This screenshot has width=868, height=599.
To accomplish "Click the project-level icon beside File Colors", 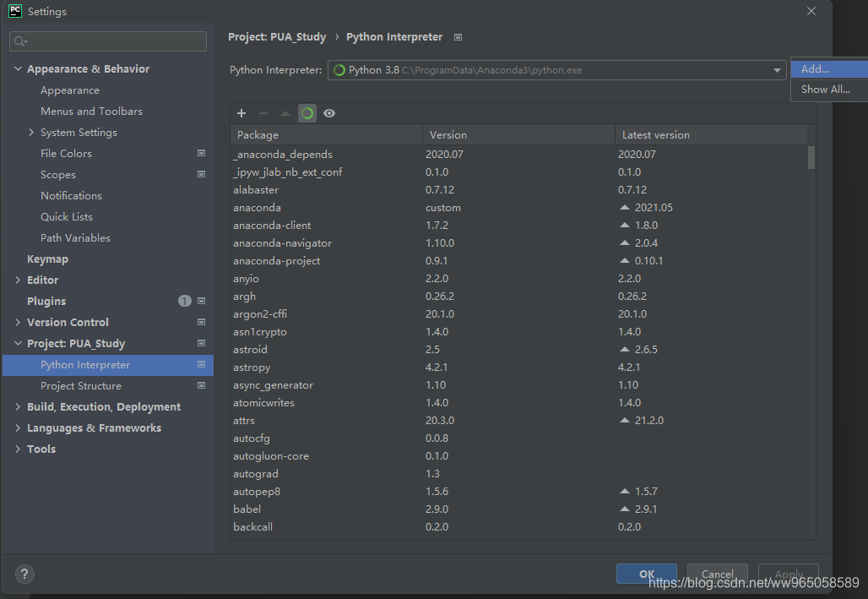I will pyautogui.click(x=202, y=153).
